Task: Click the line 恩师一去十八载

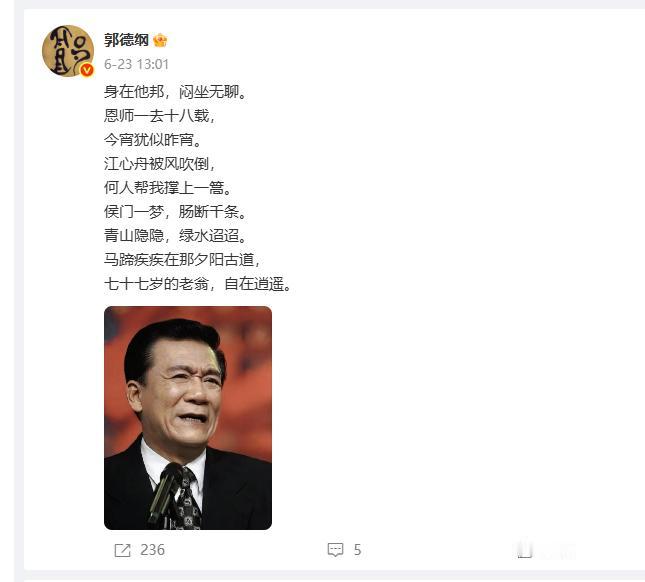Action: (160, 116)
